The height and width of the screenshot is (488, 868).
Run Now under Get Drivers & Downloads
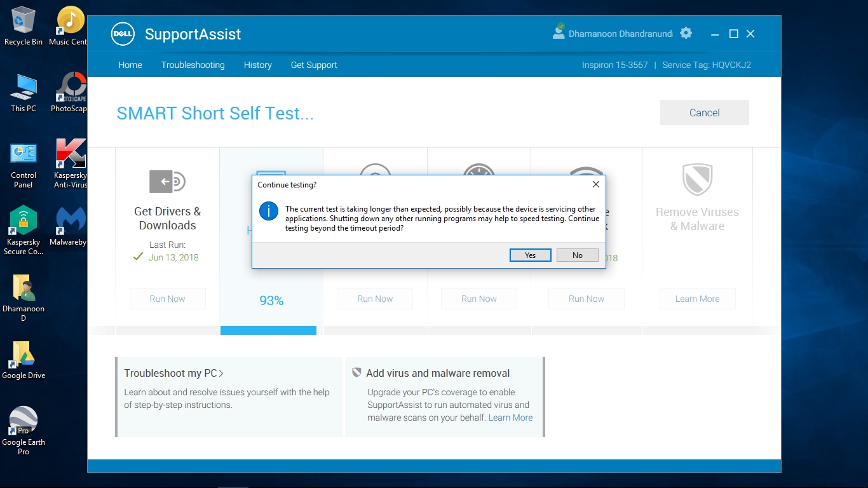coord(168,299)
